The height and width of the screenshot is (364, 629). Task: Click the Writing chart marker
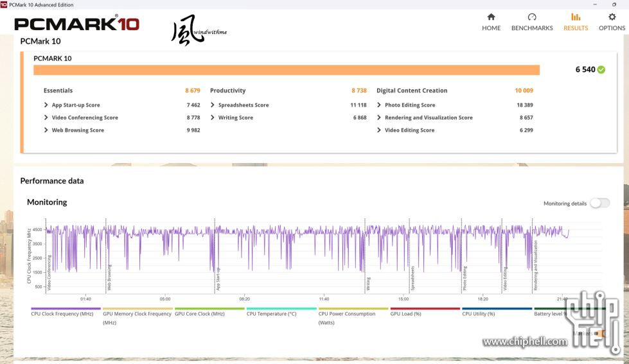(368, 284)
